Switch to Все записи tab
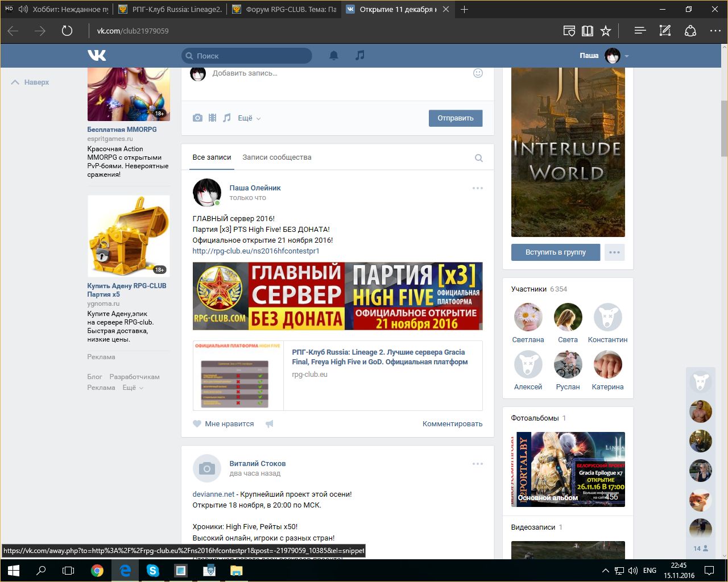Screen dimensions: 728x582 click(212, 157)
